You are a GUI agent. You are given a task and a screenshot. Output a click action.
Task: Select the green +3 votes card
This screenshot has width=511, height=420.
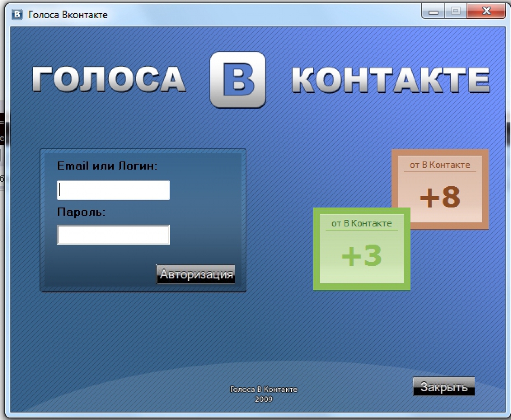362,249
